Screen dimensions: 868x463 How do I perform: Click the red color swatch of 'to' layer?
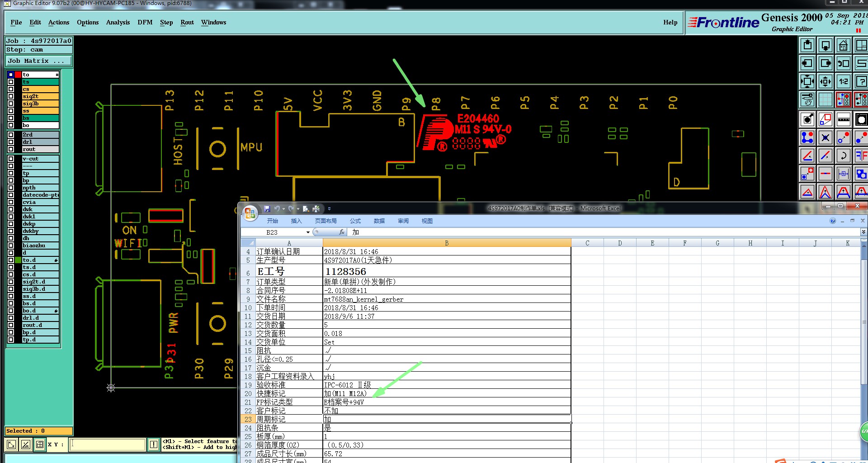(18, 75)
